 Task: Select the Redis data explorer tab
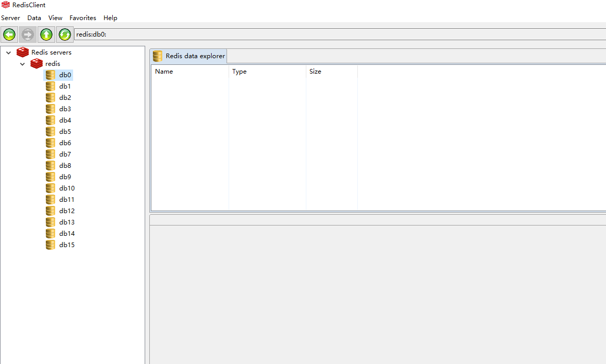tap(188, 56)
